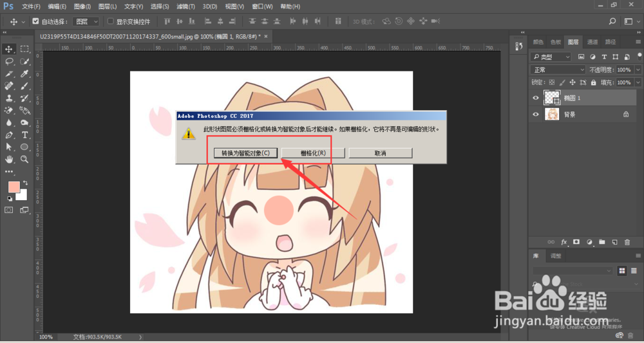Select the Paint Bucket tool
This screenshot has height=343, width=644.
tap(24, 111)
